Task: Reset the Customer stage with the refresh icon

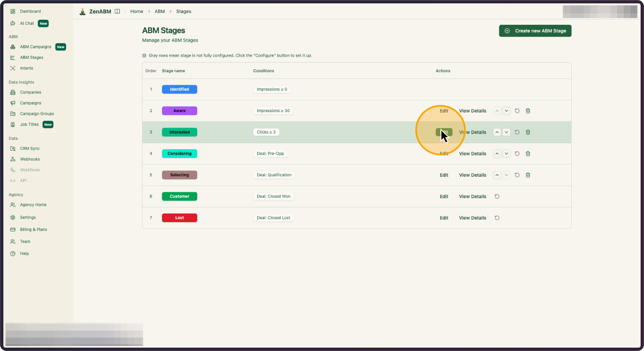Action: point(496,196)
